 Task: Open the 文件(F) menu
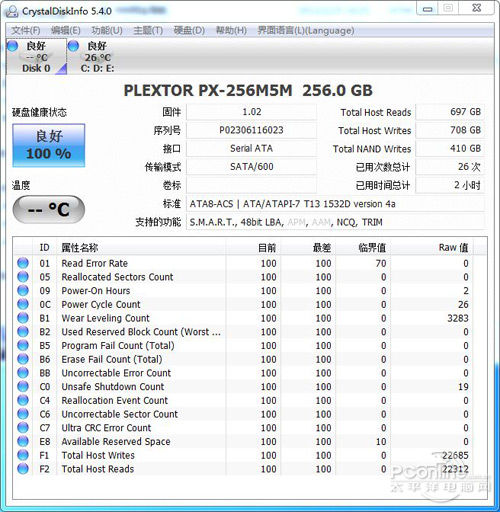point(26,31)
